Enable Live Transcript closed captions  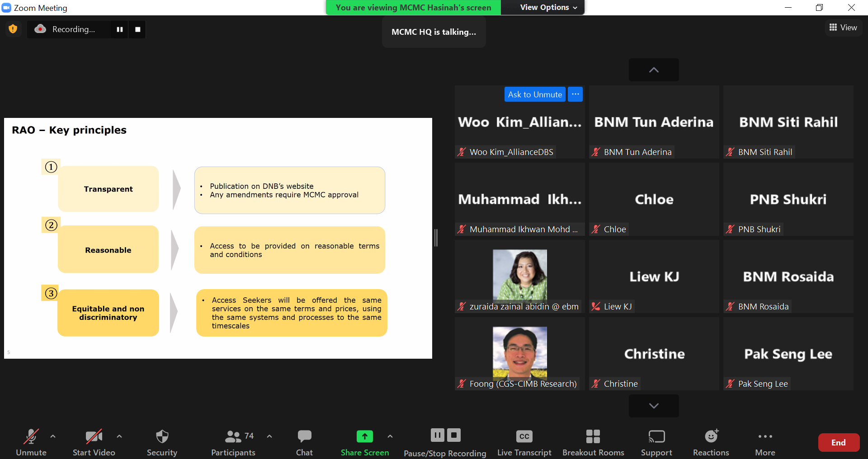(524, 442)
